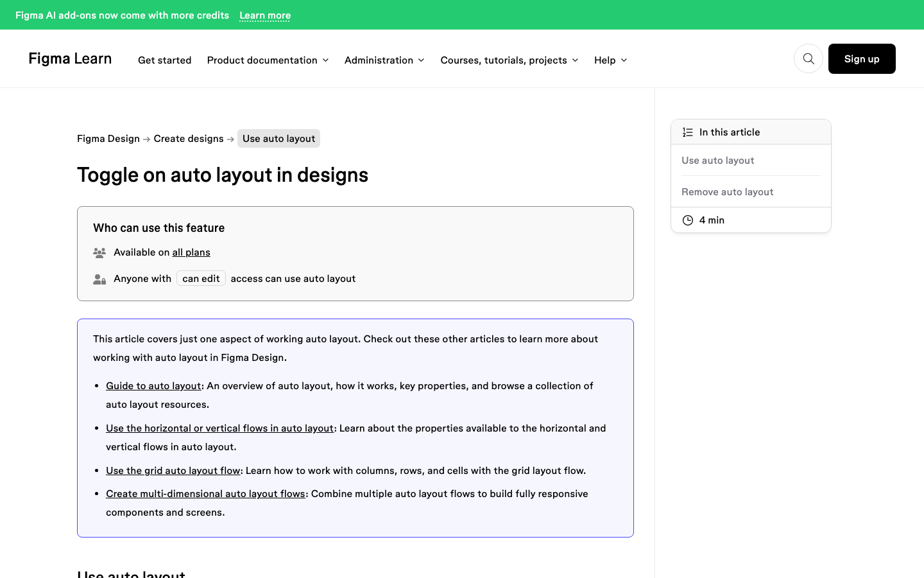
Task: Go to Figma Learn home logo
Action: point(70,58)
